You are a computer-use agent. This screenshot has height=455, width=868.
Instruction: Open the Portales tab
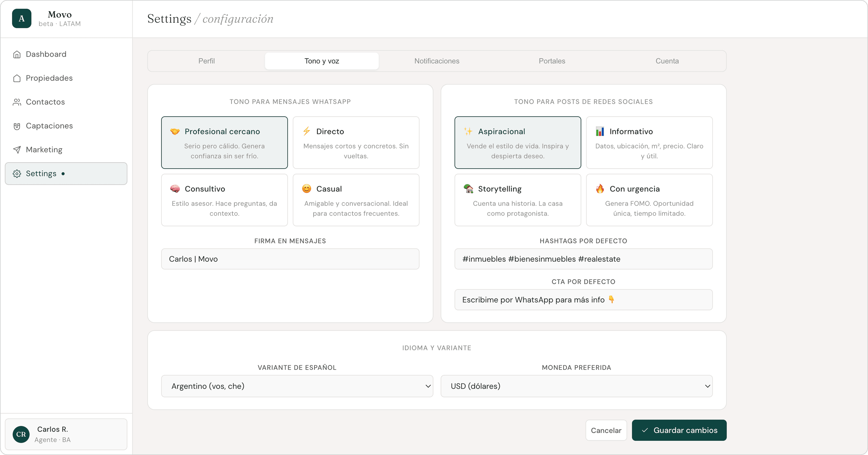[552, 61]
